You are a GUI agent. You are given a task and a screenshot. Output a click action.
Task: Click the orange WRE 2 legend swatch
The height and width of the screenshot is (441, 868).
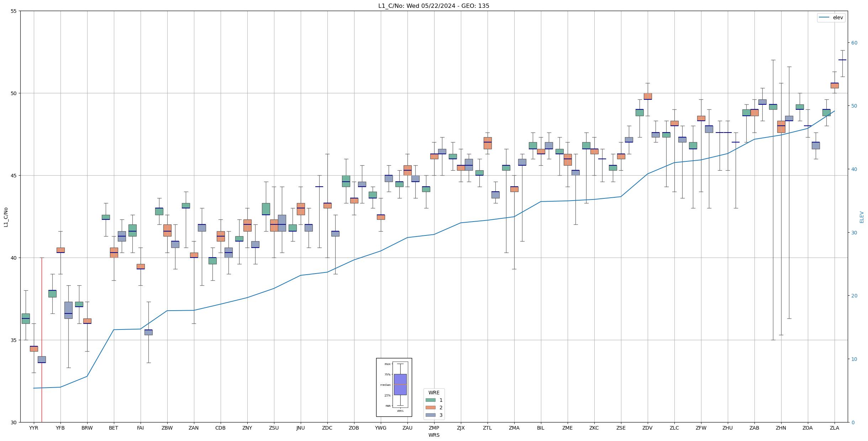coord(430,408)
